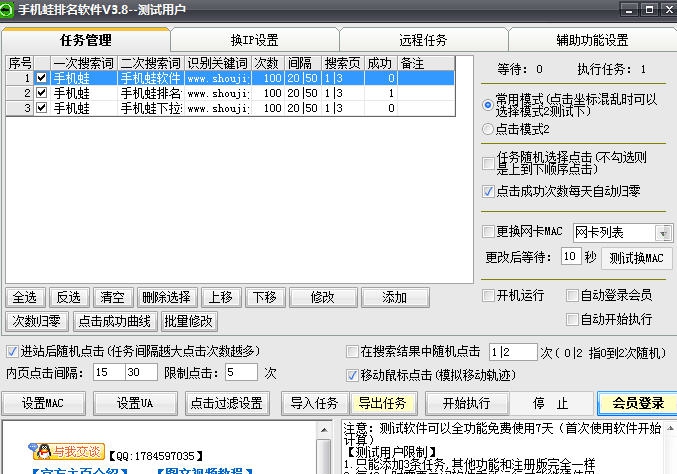
Task: Move task up with 上移 button
Action: 221,297
